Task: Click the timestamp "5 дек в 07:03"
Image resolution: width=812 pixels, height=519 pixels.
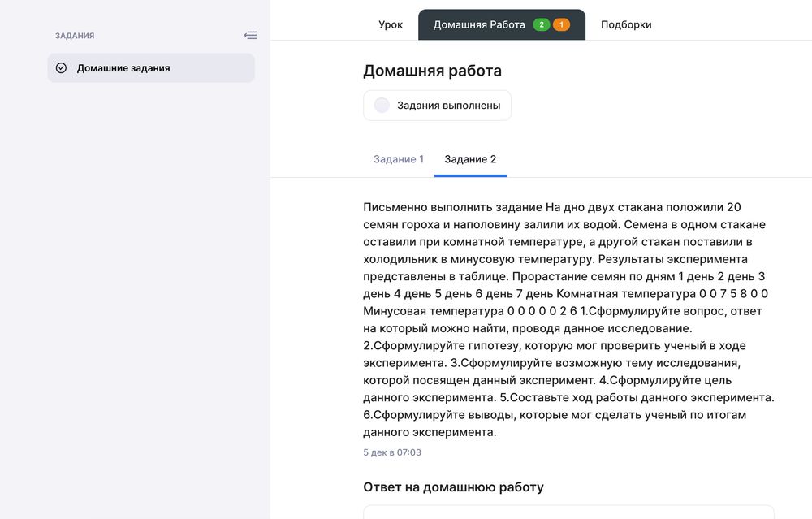Action: 392,452
